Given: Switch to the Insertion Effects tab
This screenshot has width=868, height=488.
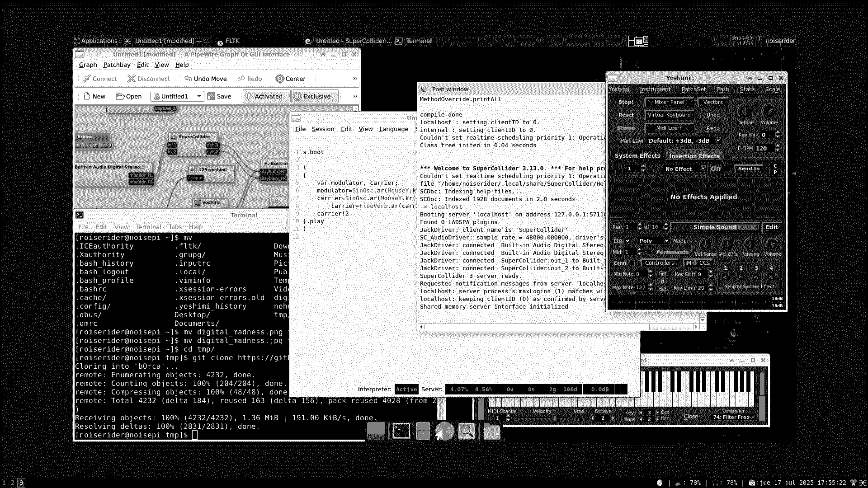Looking at the screenshot, I should click(694, 156).
